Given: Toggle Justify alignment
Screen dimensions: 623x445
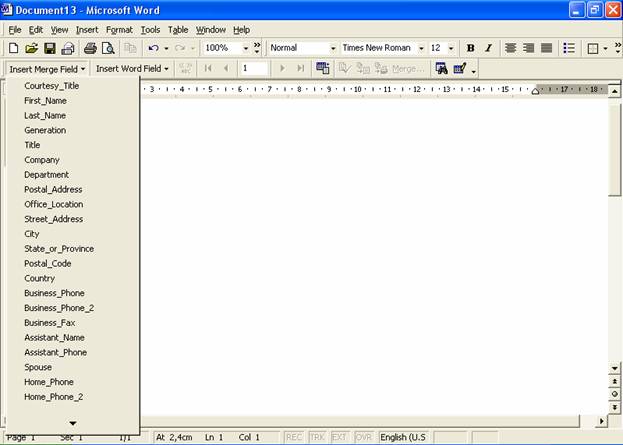Looking at the screenshot, I should coord(547,48).
